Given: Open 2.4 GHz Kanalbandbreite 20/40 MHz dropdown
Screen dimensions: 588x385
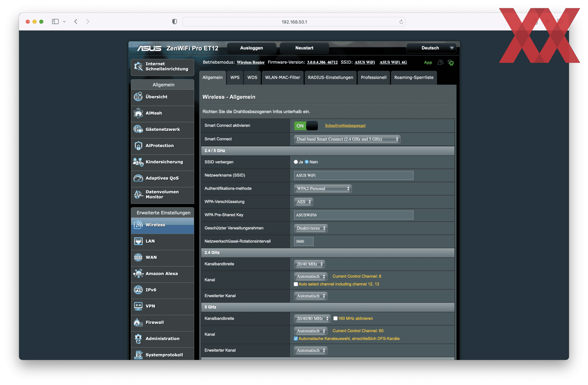Looking at the screenshot, I should click(x=309, y=264).
